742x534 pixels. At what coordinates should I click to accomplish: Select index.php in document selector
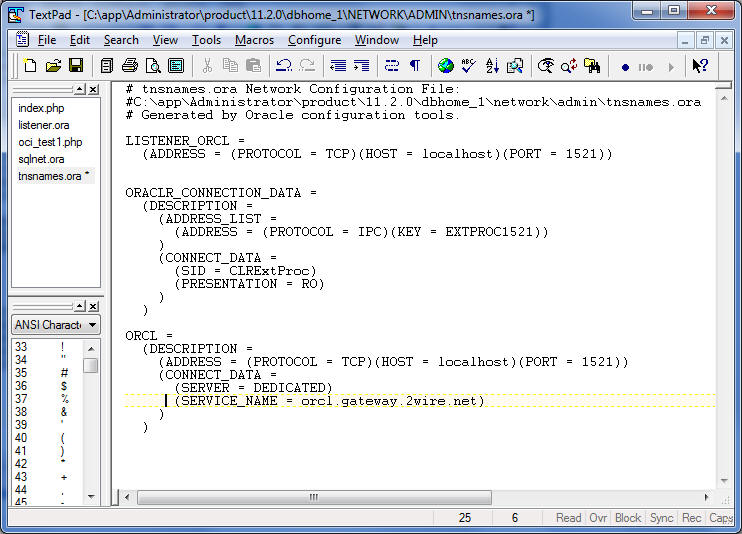click(x=41, y=108)
